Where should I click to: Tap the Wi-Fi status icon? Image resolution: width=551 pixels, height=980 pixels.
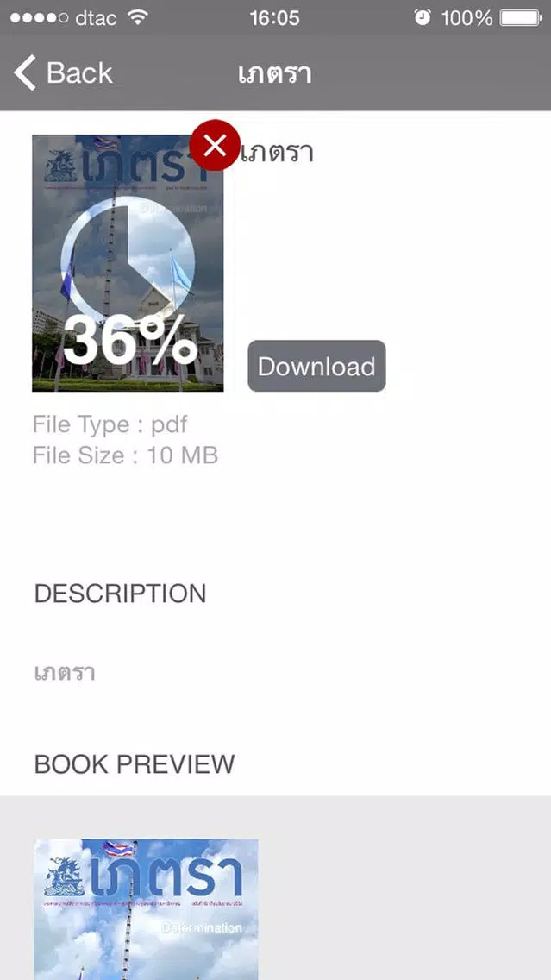tap(137, 17)
